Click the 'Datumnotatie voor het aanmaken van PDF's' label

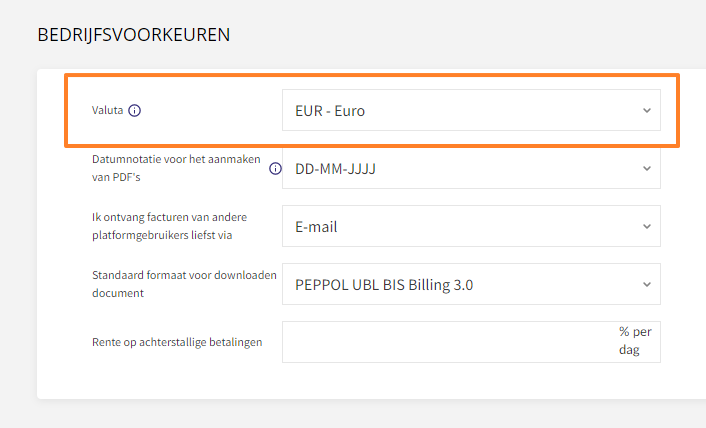pos(176,168)
